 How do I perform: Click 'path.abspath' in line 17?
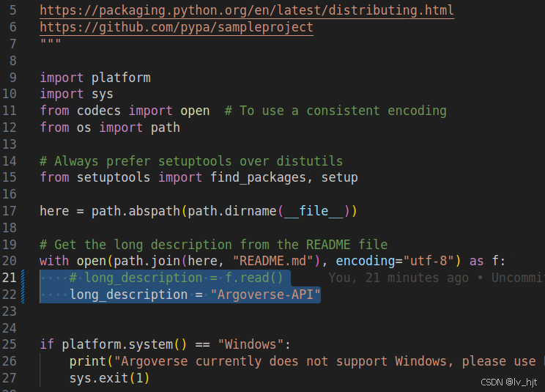click(136, 211)
